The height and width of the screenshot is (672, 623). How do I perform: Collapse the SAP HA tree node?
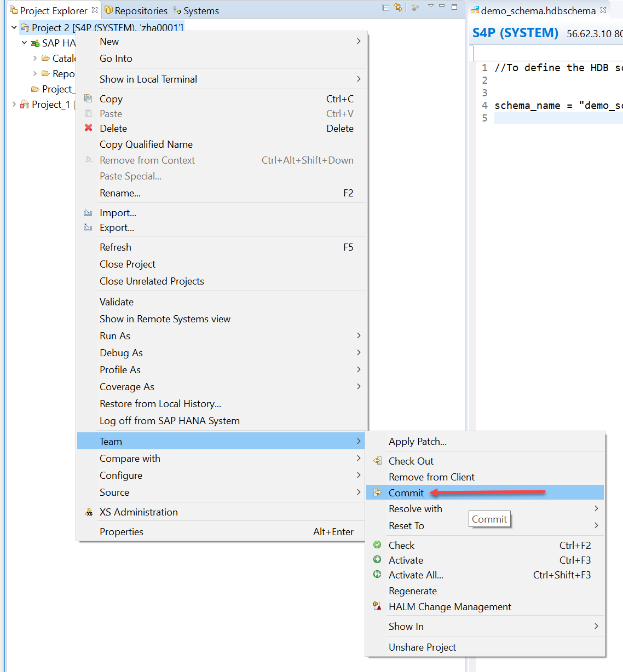pos(24,43)
